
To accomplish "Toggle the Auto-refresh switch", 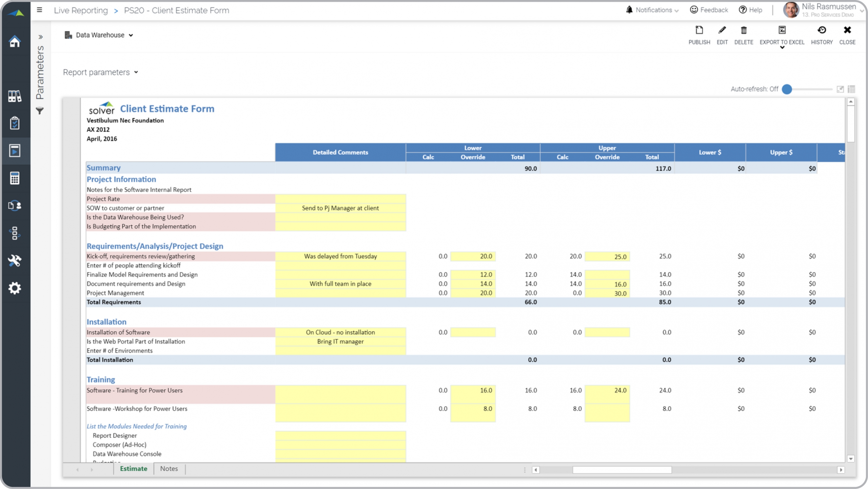I will point(787,89).
